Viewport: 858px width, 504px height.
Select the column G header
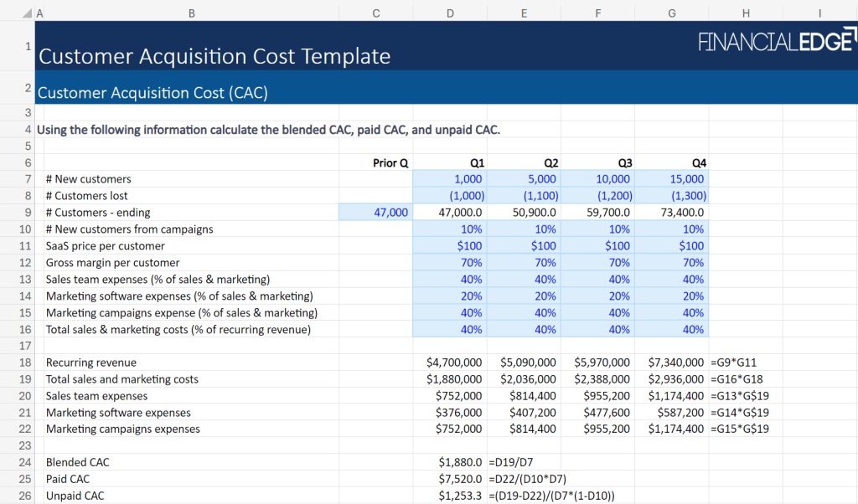point(671,13)
